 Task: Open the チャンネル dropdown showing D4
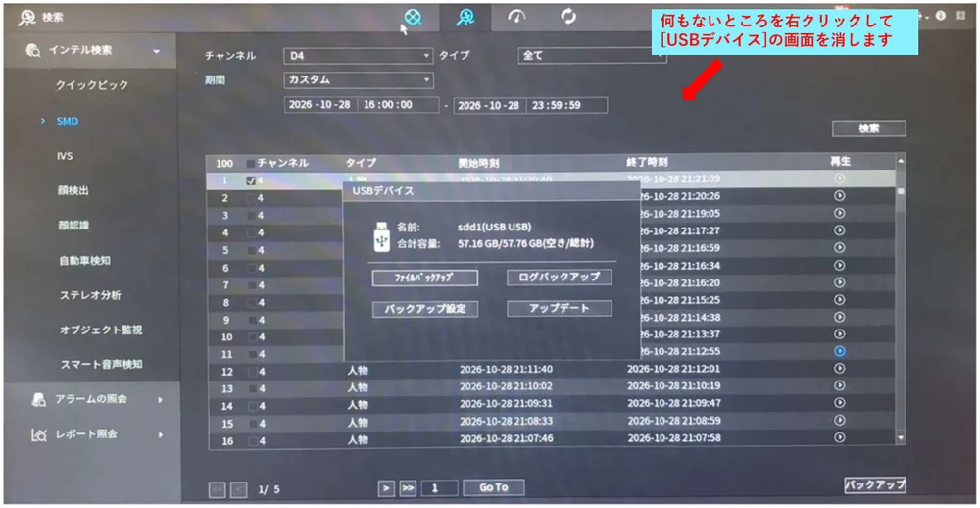[358, 56]
